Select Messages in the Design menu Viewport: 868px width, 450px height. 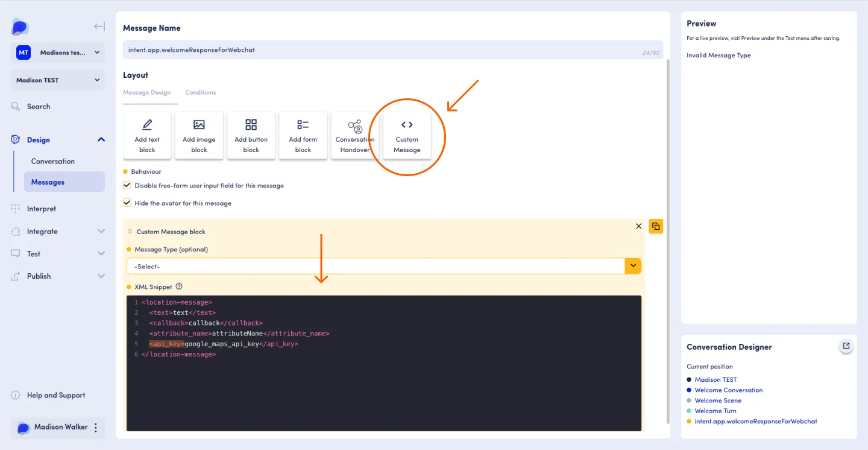tap(64, 182)
